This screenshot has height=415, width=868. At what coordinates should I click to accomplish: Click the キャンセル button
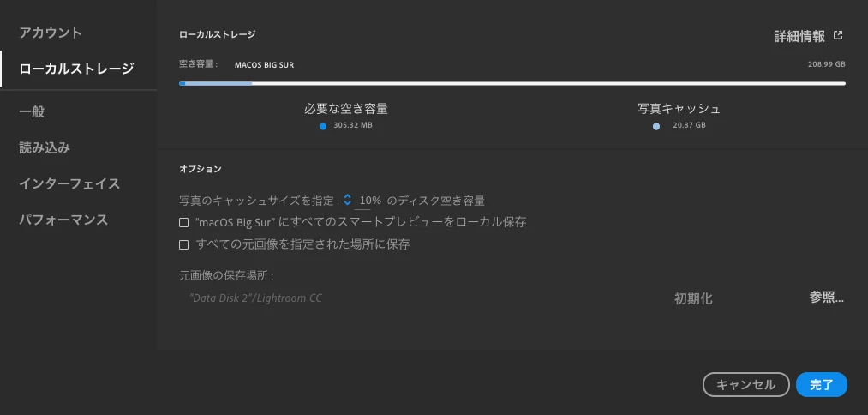(x=745, y=384)
